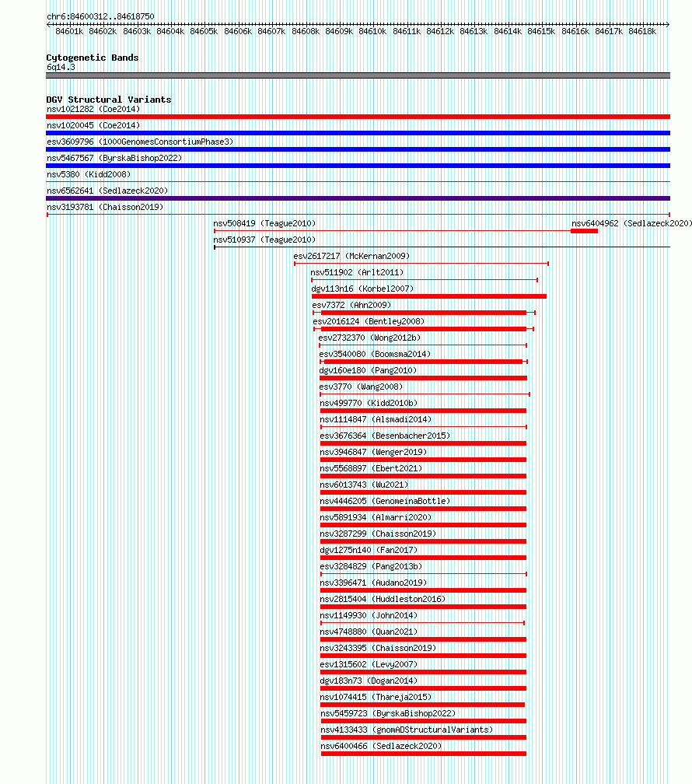Open nsv2815404 (Huddleston2016) variant
The width and height of the screenshot is (692, 784).
(x=383, y=599)
